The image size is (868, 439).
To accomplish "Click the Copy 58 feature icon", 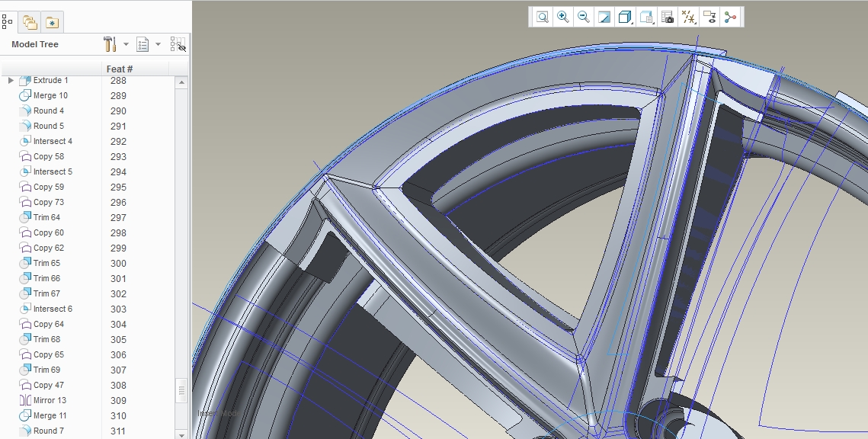I will coord(25,157).
